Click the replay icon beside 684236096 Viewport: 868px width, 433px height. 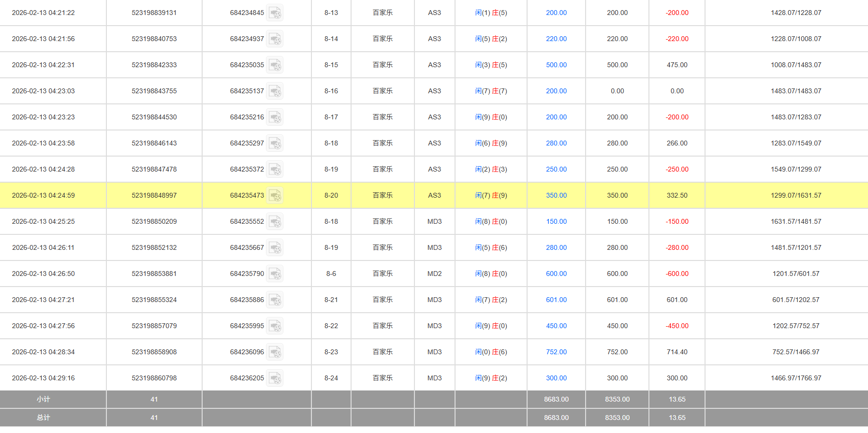pyautogui.click(x=275, y=352)
